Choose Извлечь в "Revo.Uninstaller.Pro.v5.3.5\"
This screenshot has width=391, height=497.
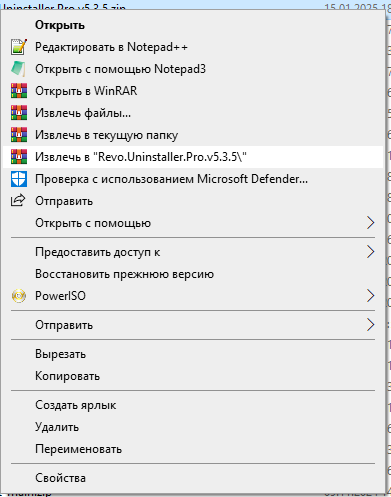[x=193, y=157]
